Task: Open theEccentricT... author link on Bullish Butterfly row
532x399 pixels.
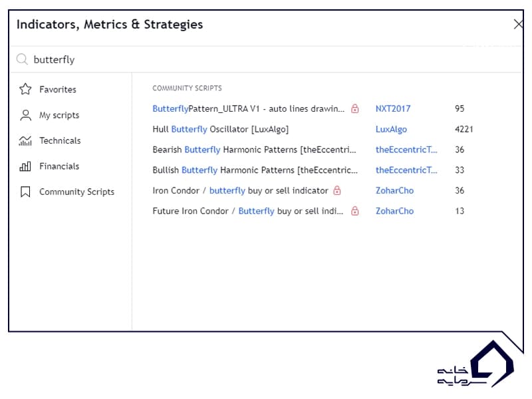Action: point(406,170)
